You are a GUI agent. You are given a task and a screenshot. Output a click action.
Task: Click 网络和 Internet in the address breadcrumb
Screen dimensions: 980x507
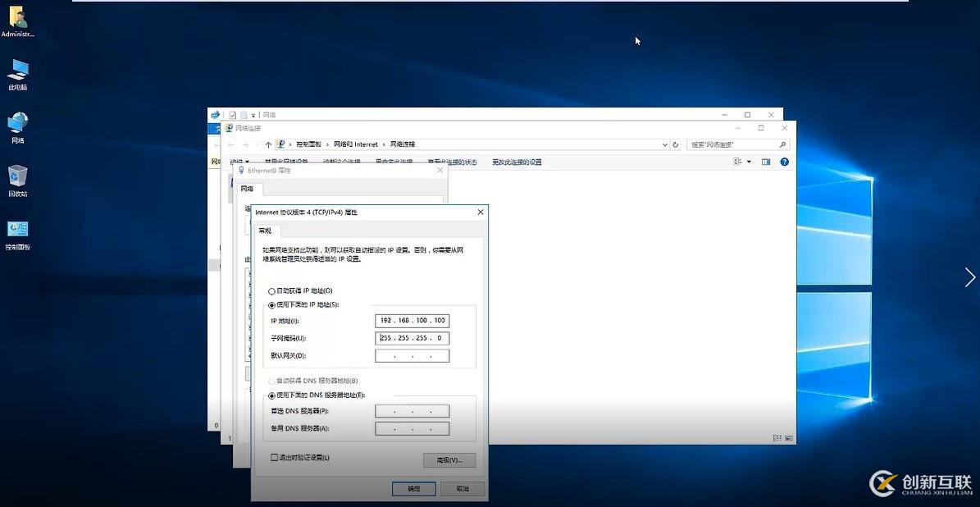pyautogui.click(x=356, y=144)
